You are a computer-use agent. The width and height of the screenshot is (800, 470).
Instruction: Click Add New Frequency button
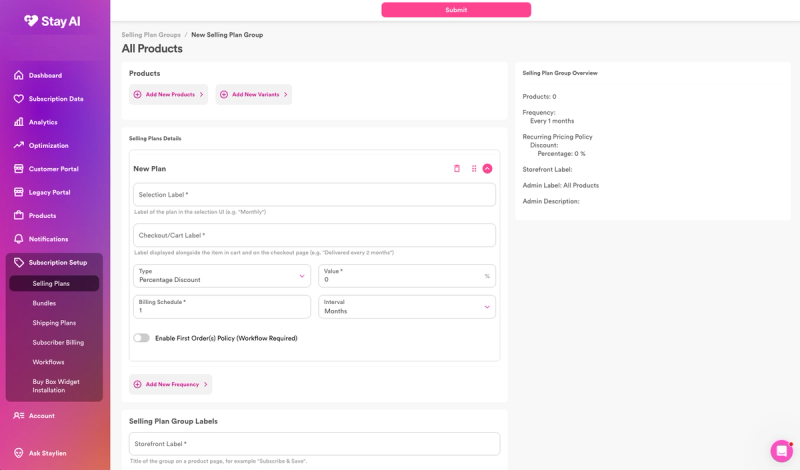[x=170, y=384]
